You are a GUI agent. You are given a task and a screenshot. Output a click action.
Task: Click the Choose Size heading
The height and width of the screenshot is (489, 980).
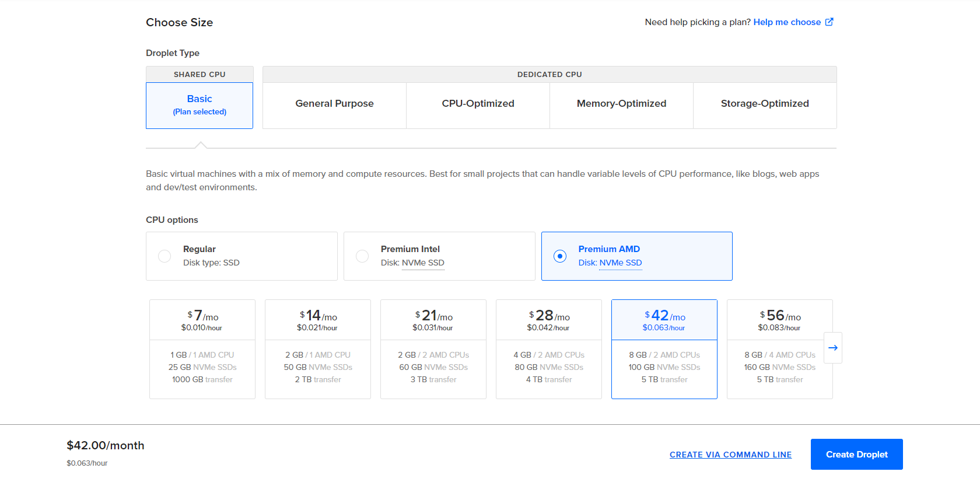(179, 22)
